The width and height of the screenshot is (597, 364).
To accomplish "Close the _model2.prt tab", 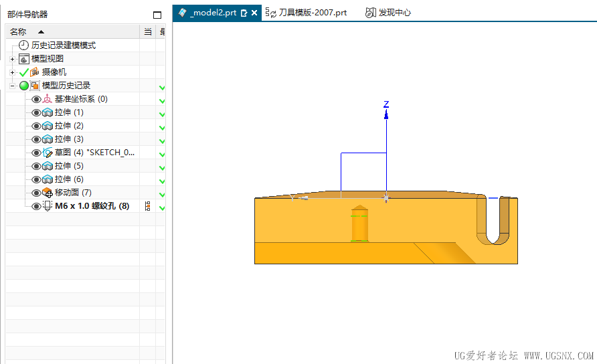I will tap(254, 13).
